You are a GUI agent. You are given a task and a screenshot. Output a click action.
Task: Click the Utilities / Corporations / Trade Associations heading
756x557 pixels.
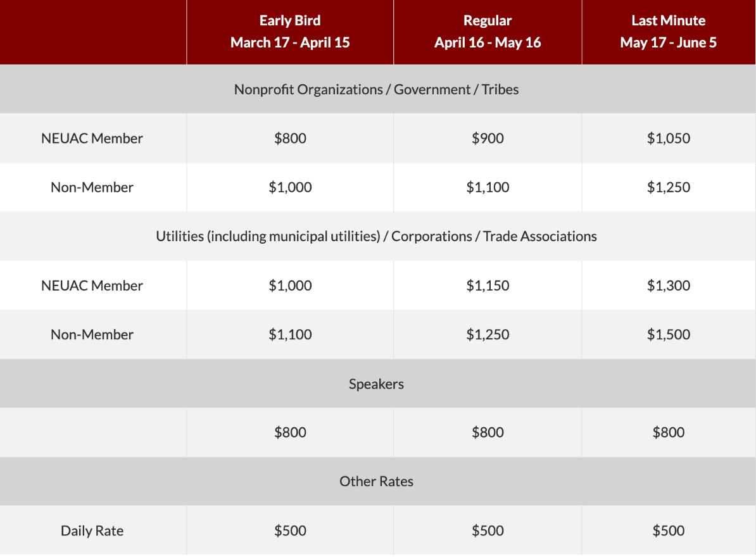(376, 236)
